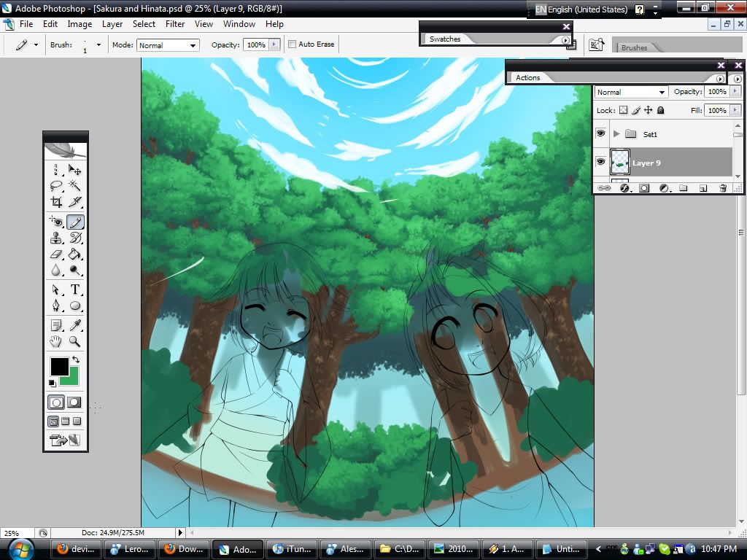Open the options bar Opacity slider arrow
747x560 pixels.
click(x=274, y=44)
